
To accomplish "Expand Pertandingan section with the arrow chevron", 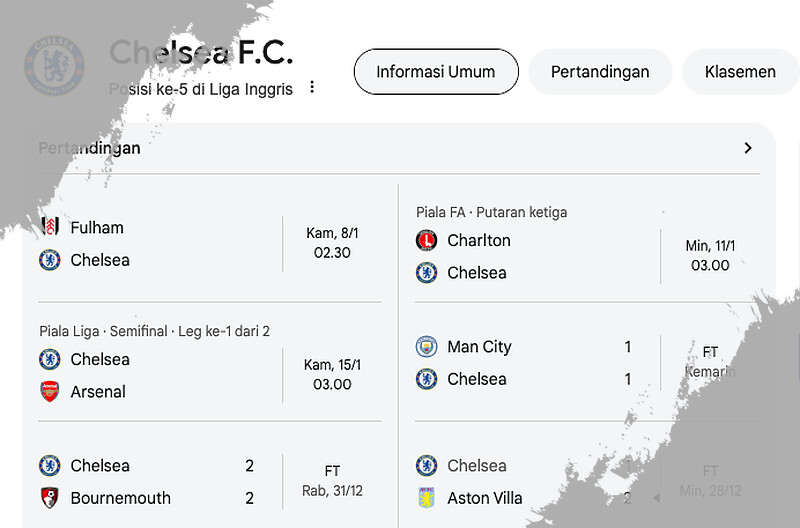I will coord(747,148).
